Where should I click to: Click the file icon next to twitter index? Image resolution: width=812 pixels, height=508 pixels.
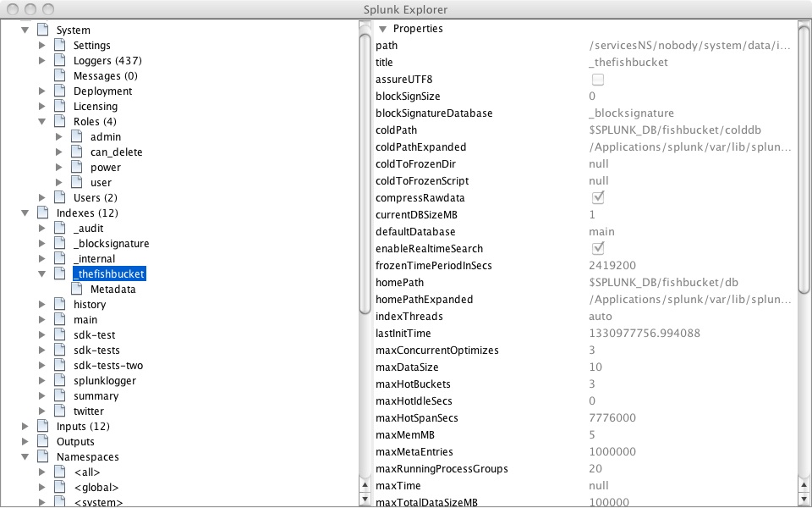[x=60, y=411]
